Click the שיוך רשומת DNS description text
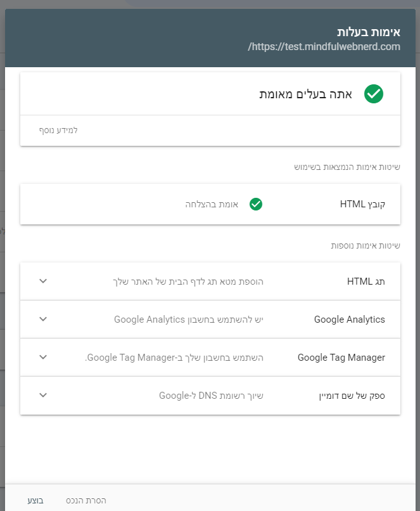Viewport: 420px width, 511px height. pyautogui.click(x=211, y=396)
